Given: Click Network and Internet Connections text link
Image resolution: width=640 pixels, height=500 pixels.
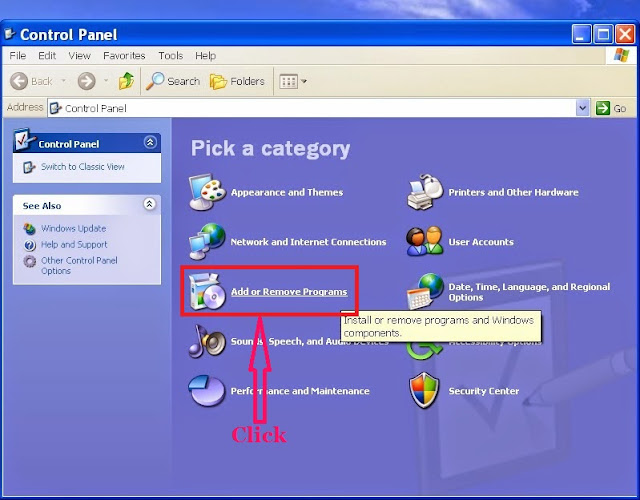Looking at the screenshot, I should pos(308,242).
